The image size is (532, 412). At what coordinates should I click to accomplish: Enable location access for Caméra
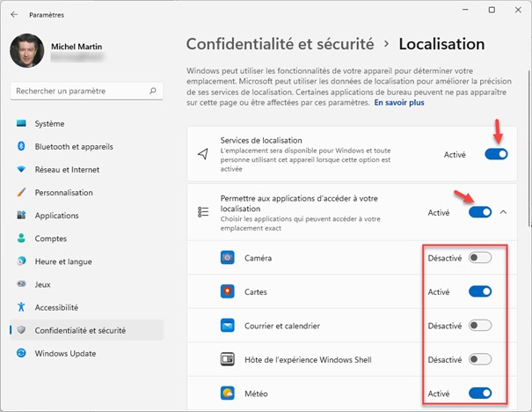tap(479, 258)
